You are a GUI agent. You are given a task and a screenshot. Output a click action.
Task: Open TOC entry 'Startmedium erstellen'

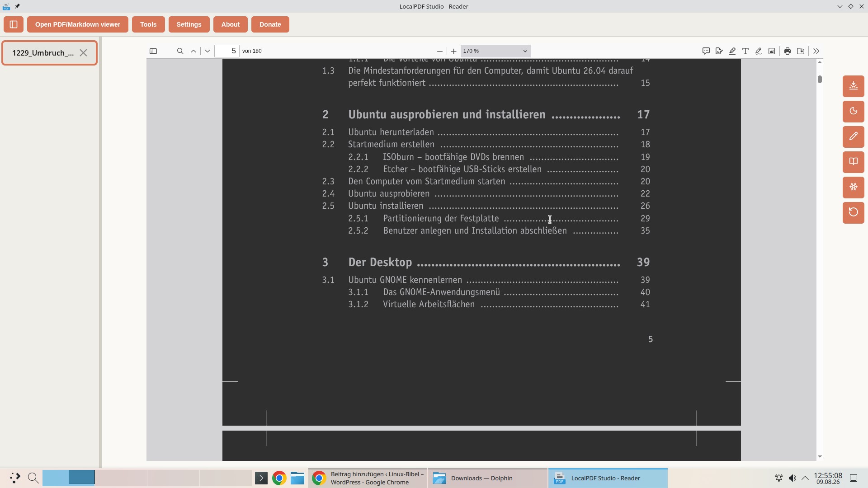(391, 145)
